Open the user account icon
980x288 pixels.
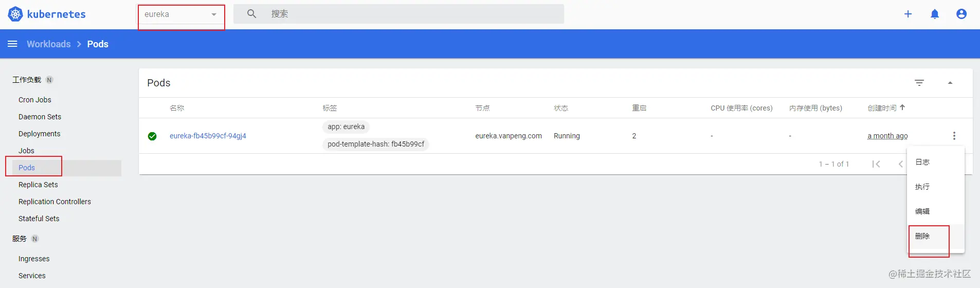pos(961,14)
